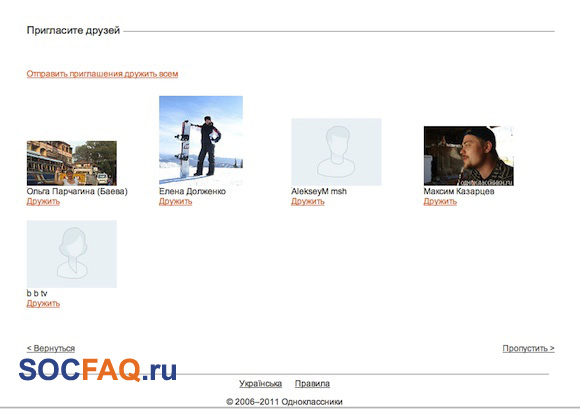
Task: Click 'Дружить' under Елена Долженко
Action: (176, 202)
